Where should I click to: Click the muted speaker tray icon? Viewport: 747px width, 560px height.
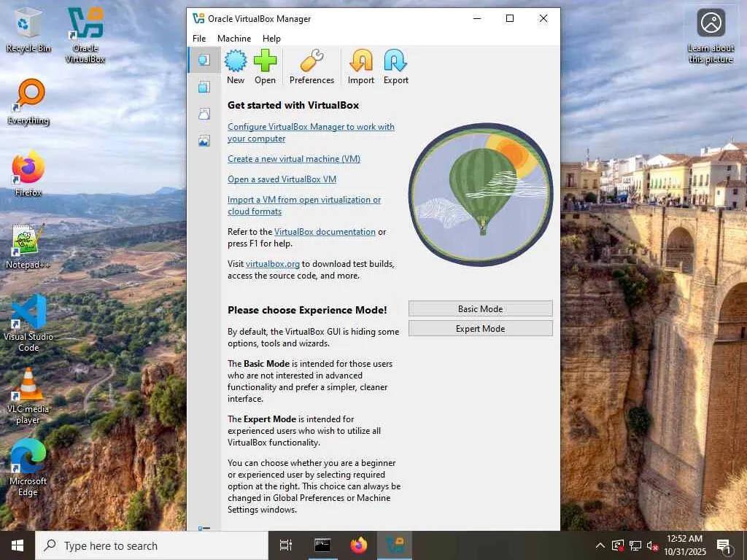653,545
